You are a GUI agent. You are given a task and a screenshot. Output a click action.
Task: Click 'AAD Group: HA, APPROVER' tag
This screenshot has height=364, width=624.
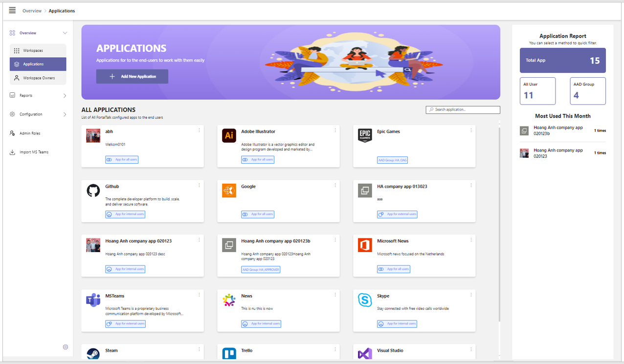point(261,269)
